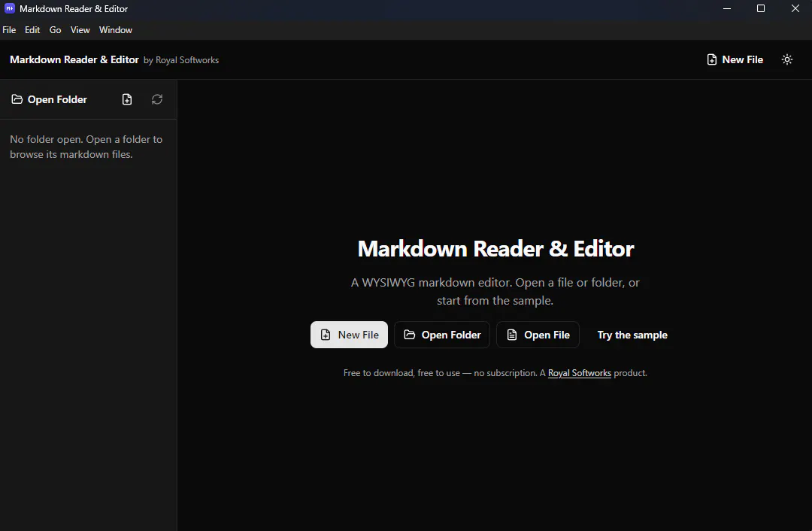Close the application window
This screenshot has height=531, width=812.
point(795,8)
